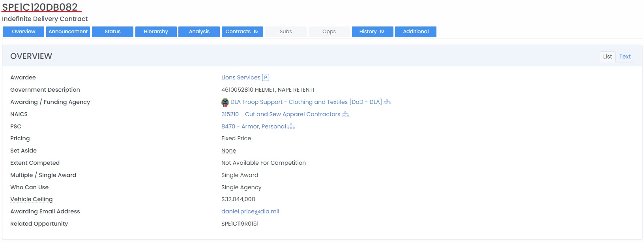Open DLA Troop Support agency link
This screenshot has height=243, width=644.
tap(306, 102)
